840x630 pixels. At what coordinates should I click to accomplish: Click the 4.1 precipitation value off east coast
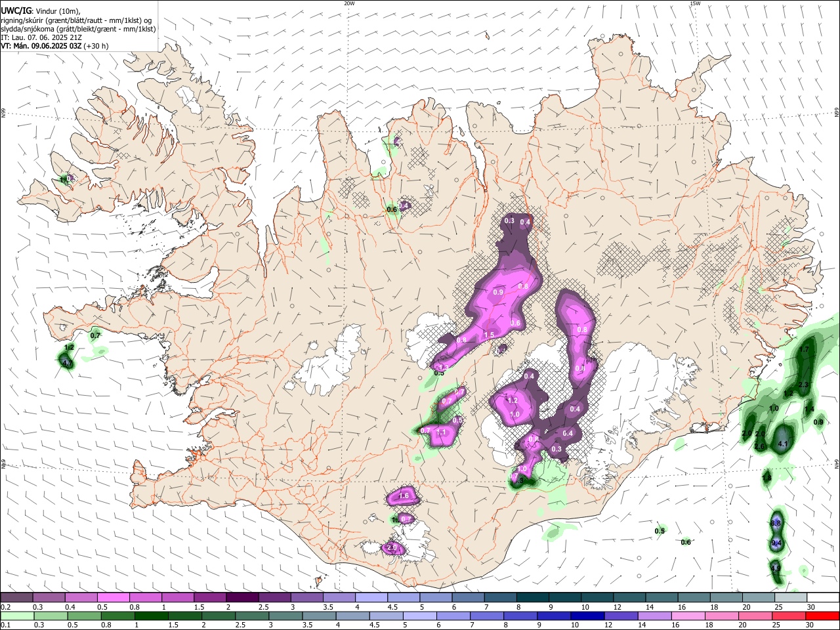[x=782, y=444]
